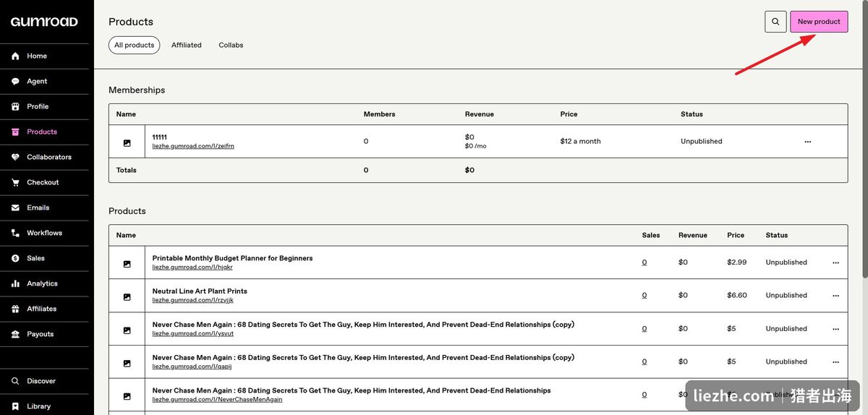Viewport: 868px width, 415px height.
Task: Switch to the Affiliated tab
Action: pos(187,45)
